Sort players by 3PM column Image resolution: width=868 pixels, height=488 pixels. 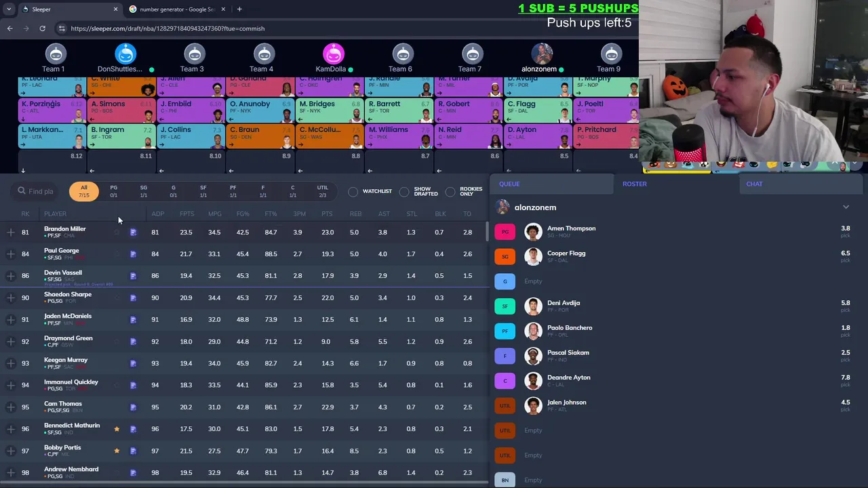point(299,214)
